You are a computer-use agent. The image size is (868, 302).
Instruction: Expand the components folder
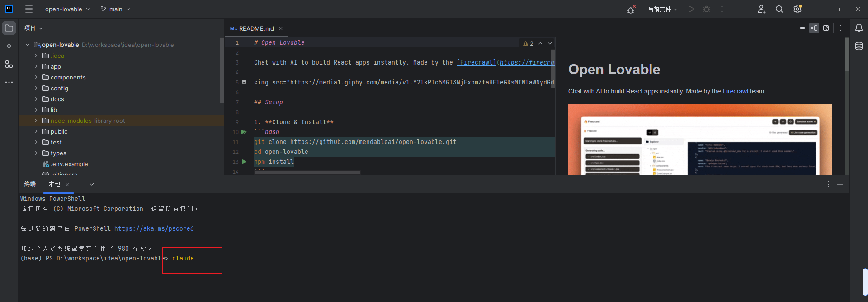[36, 77]
